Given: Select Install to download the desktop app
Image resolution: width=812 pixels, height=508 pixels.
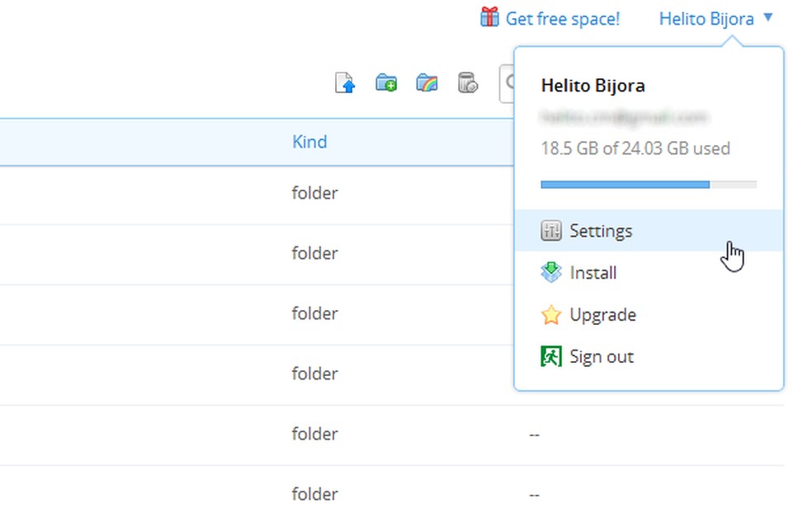Looking at the screenshot, I should pyautogui.click(x=592, y=272).
